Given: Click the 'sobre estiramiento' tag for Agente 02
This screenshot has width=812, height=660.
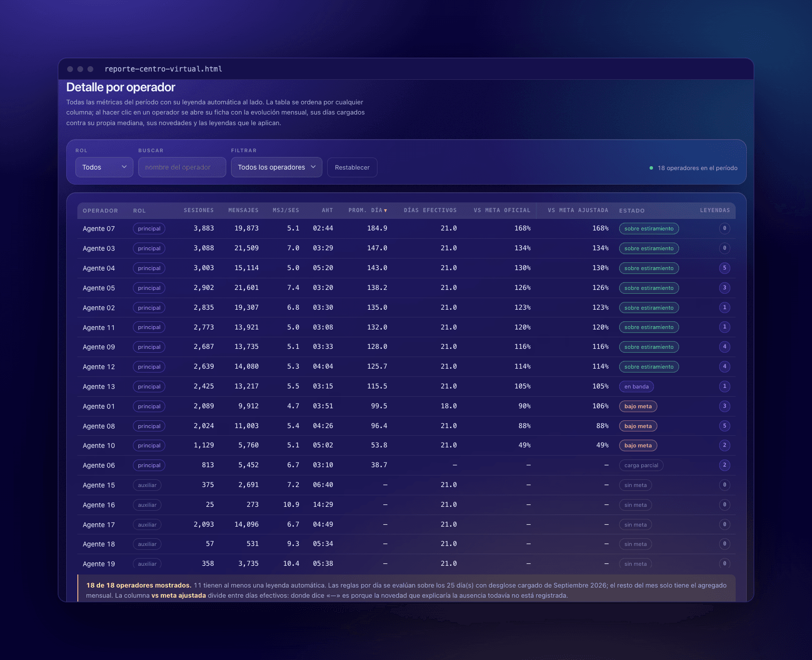Looking at the screenshot, I should [649, 308].
